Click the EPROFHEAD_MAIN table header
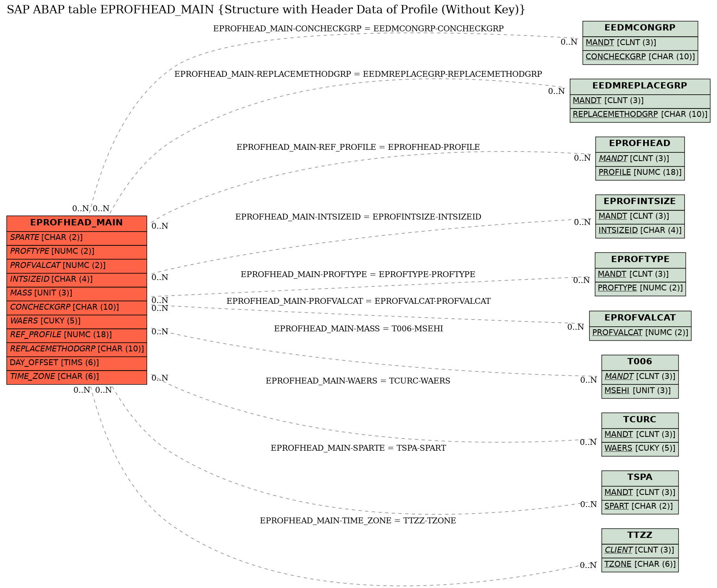Viewport: 717px width, 588px height. coord(77,223)
